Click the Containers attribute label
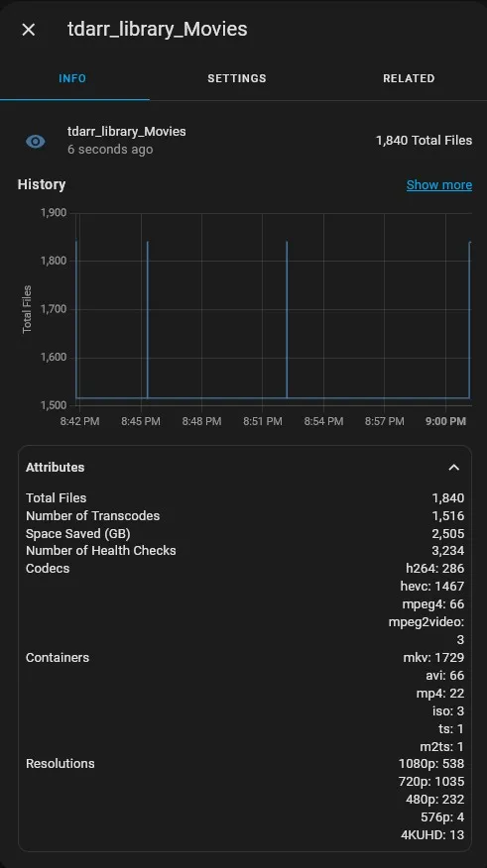The width and height of the screenshot is (487, 868). (58, 657)
